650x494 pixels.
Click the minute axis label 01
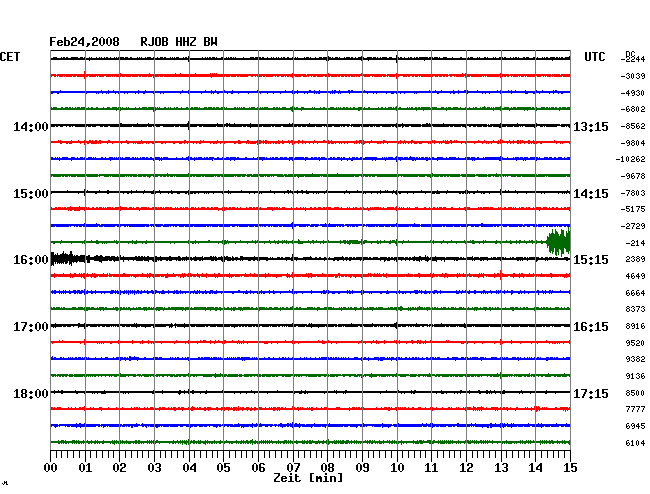click(85, 468)
